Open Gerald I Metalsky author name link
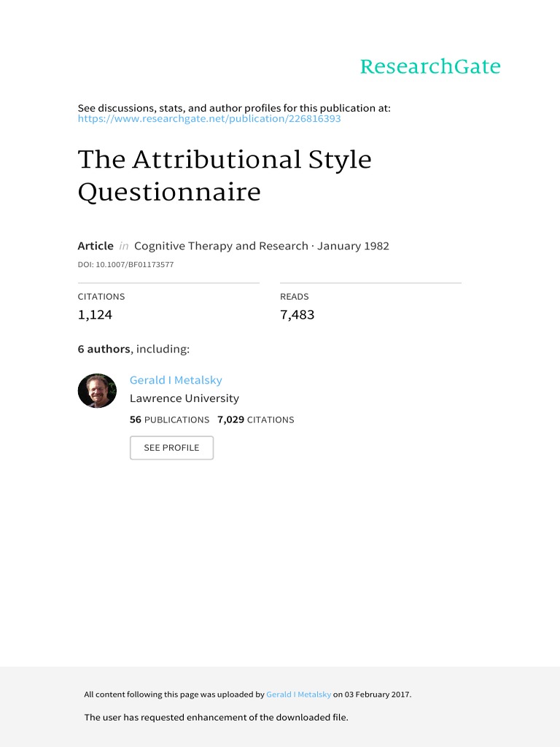Screen dimensions: 560x747 point(176,380)
